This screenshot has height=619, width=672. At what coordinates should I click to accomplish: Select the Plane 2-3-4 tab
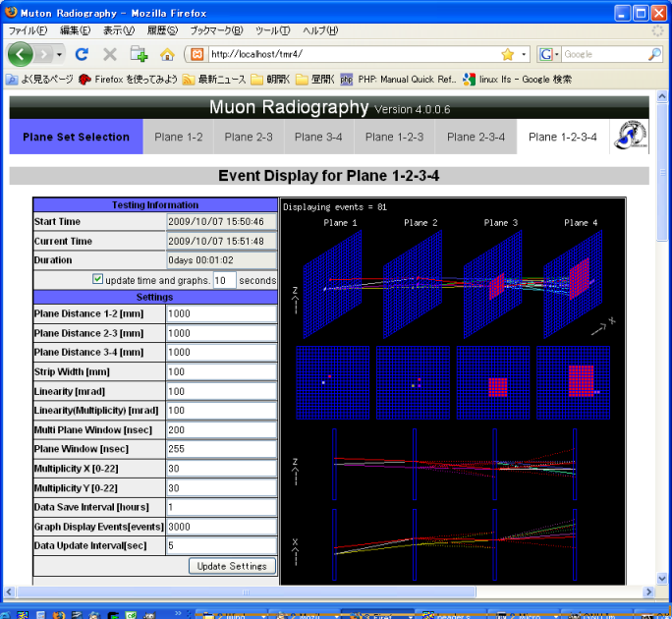[476, 137]
